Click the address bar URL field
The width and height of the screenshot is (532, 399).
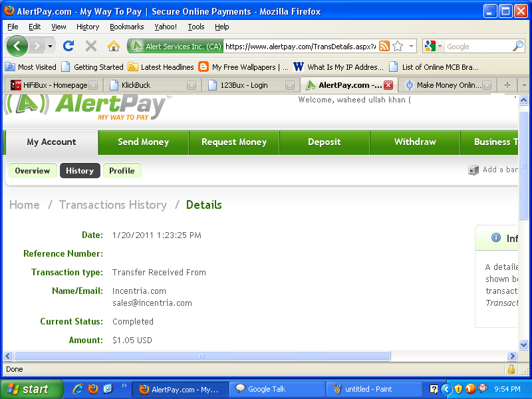pos(301,46)
